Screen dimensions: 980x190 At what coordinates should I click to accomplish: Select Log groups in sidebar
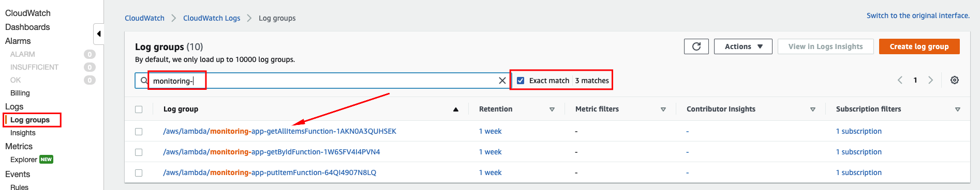(x=30, y=120)
